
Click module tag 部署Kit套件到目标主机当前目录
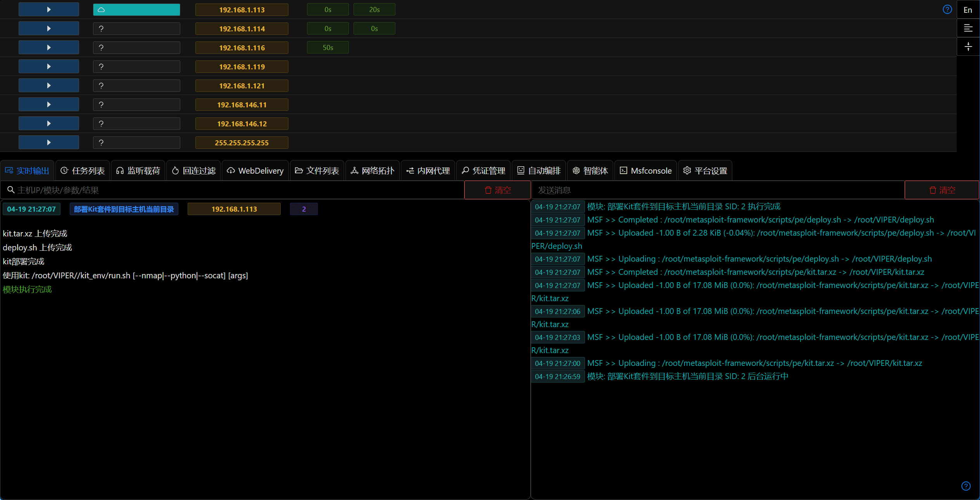(124, 209)
